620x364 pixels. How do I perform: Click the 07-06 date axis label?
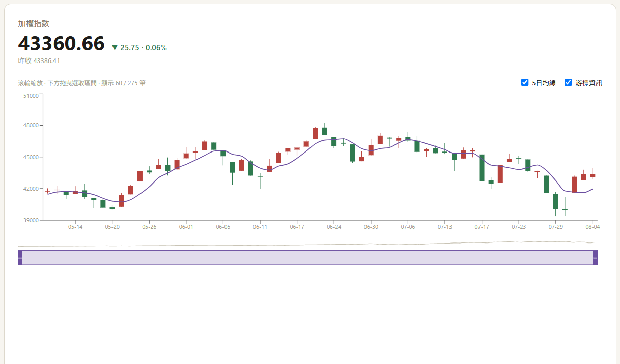click(408, 227)
